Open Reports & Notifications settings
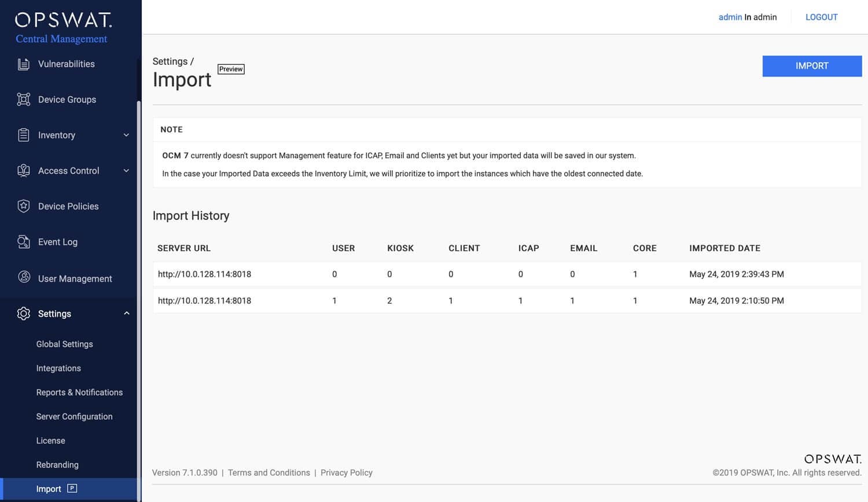 click(x=79, y=393)
